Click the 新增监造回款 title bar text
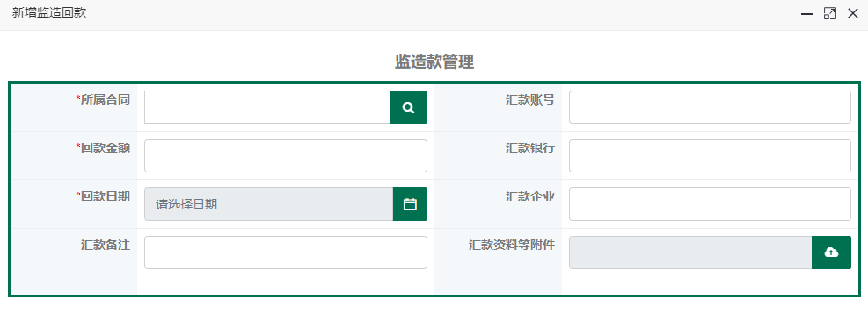 pyautogui.click(x=49, y=13)
